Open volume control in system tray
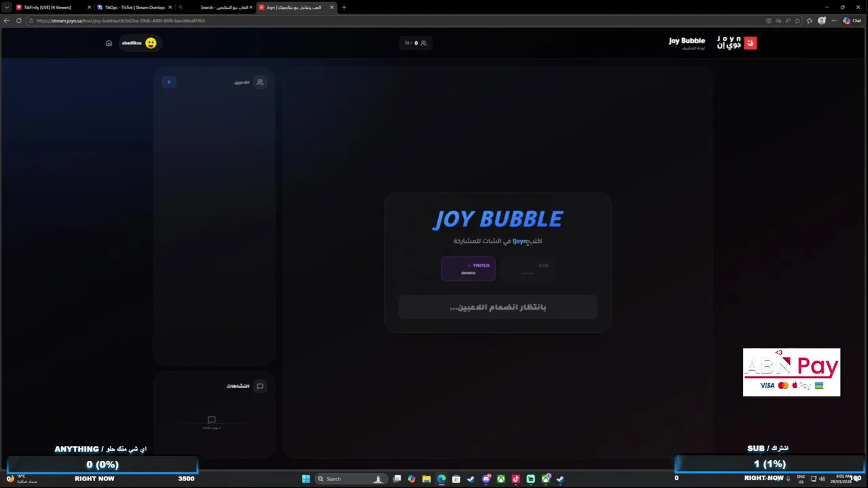 (822, 479)
